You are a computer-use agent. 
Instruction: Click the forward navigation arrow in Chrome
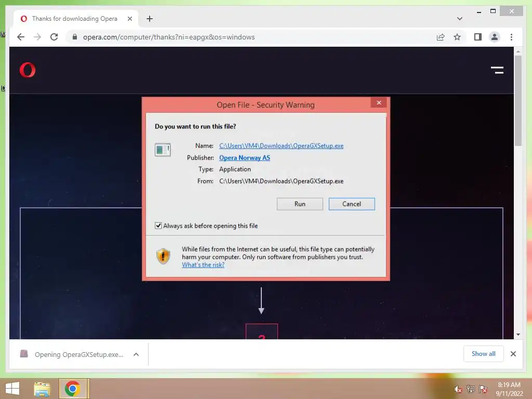click(x=37, y=37)
